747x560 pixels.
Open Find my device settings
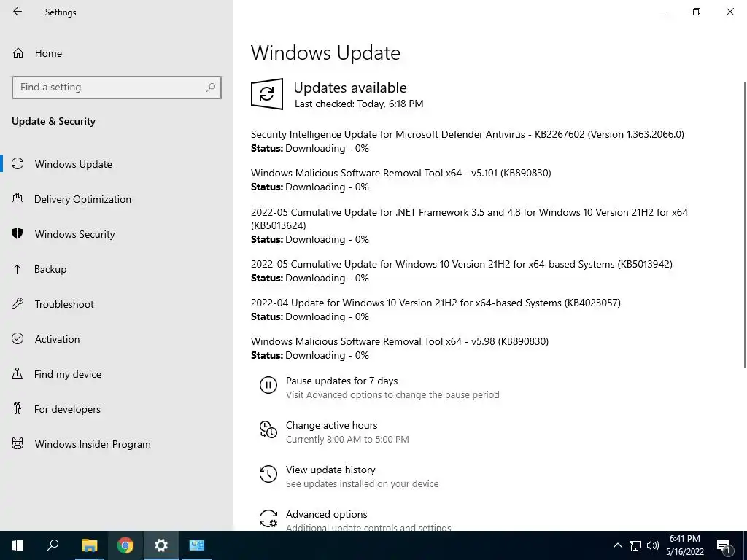[67, 374]
